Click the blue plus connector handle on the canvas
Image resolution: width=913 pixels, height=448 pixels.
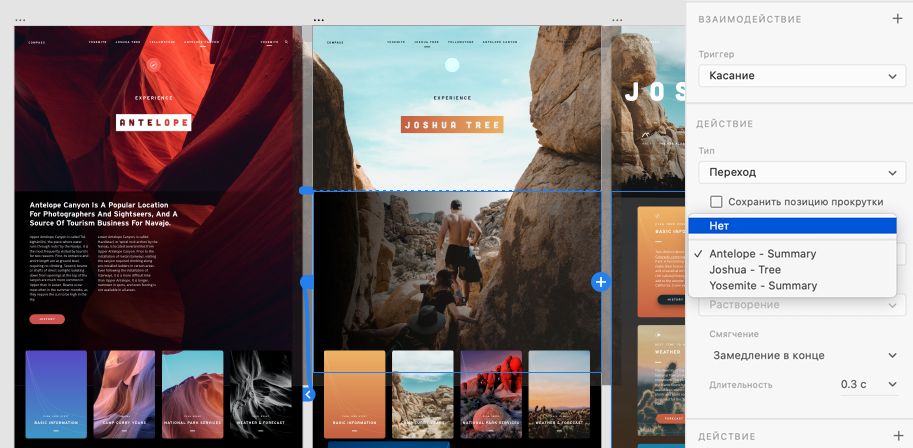tap(600, 283)
